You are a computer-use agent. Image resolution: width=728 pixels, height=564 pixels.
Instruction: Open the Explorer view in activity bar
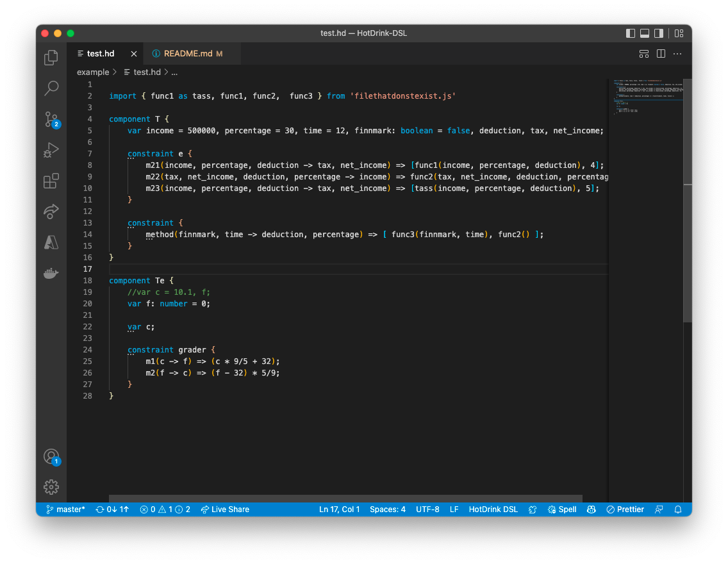(x=51, y=58)
